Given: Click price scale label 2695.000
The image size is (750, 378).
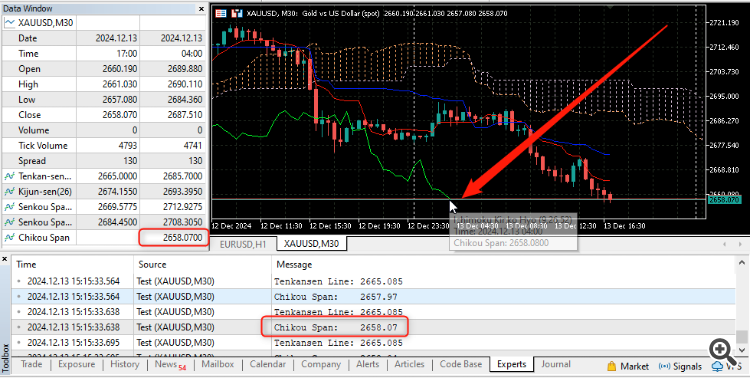Looking at the screenshot, I should 723,96.
